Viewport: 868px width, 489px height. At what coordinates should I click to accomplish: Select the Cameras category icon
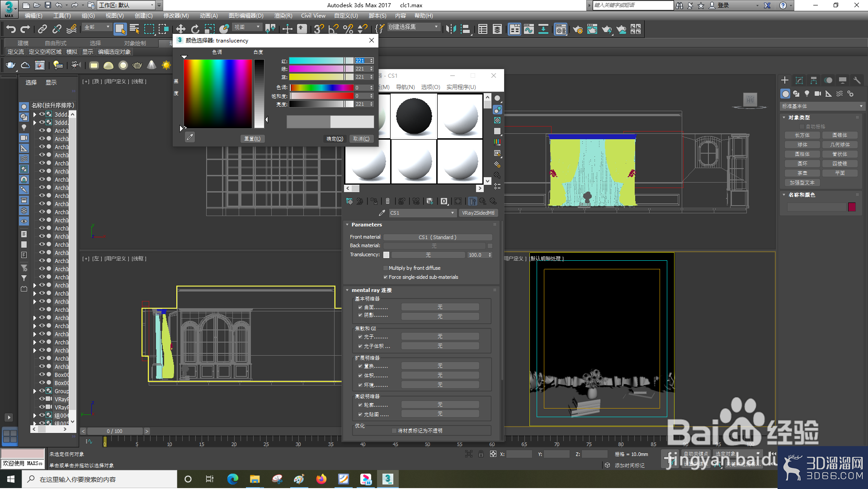pyautogui.click(x=818, y=94)
